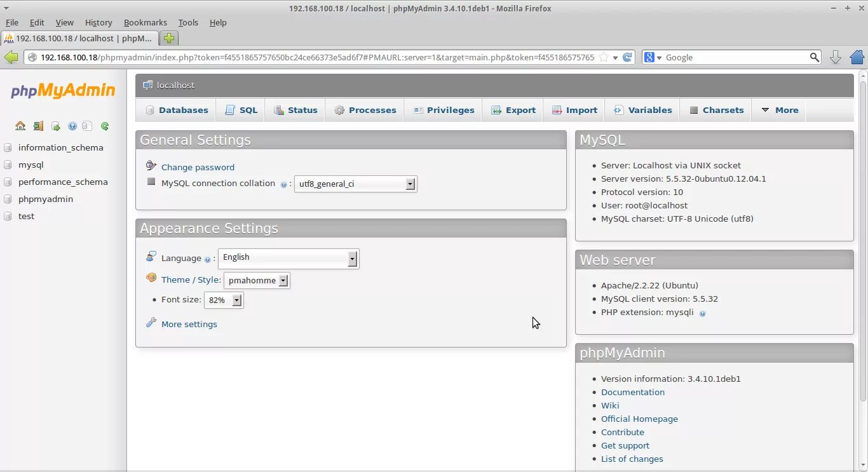
Task: Click the localhost server icon in breadcrumb
Action: click(x=147, y=85)
